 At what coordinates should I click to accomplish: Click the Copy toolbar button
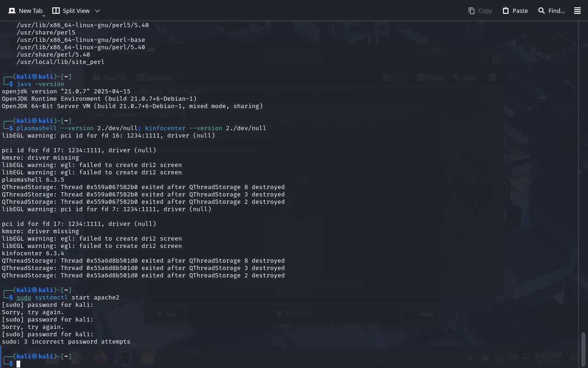[x=480, y=11]
